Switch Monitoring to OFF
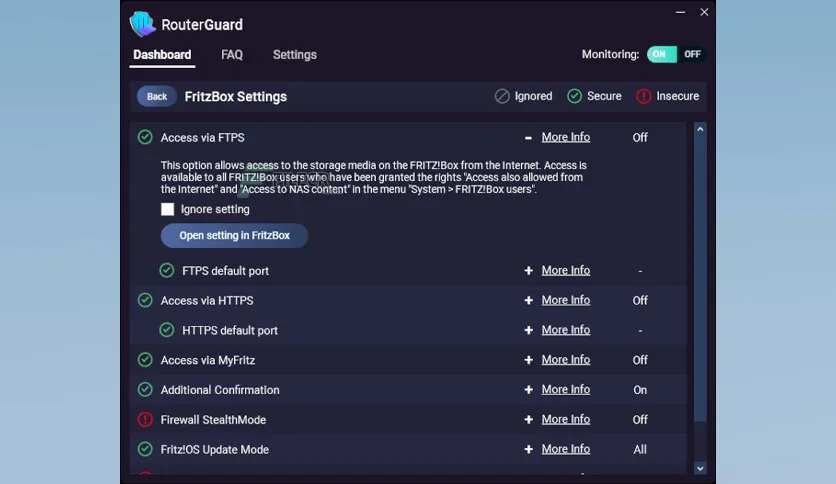 pyautogui.click(x=692, y=54)
